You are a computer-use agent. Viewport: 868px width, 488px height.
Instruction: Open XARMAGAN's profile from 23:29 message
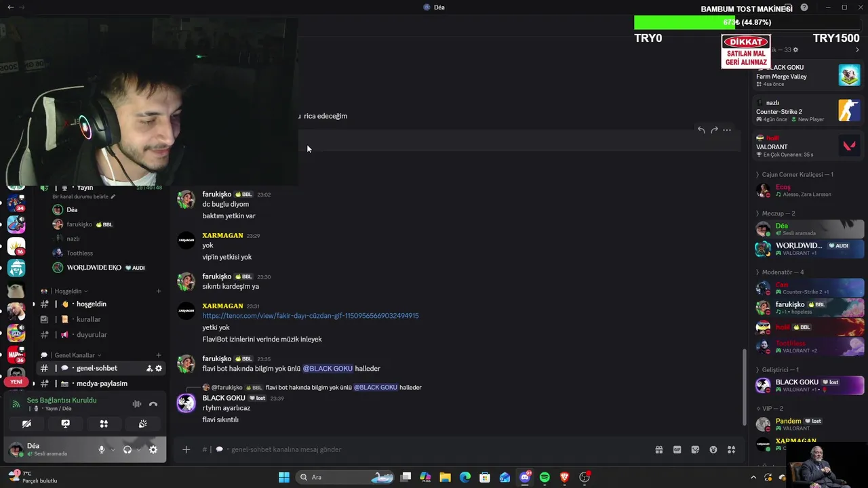click(222, 235)
